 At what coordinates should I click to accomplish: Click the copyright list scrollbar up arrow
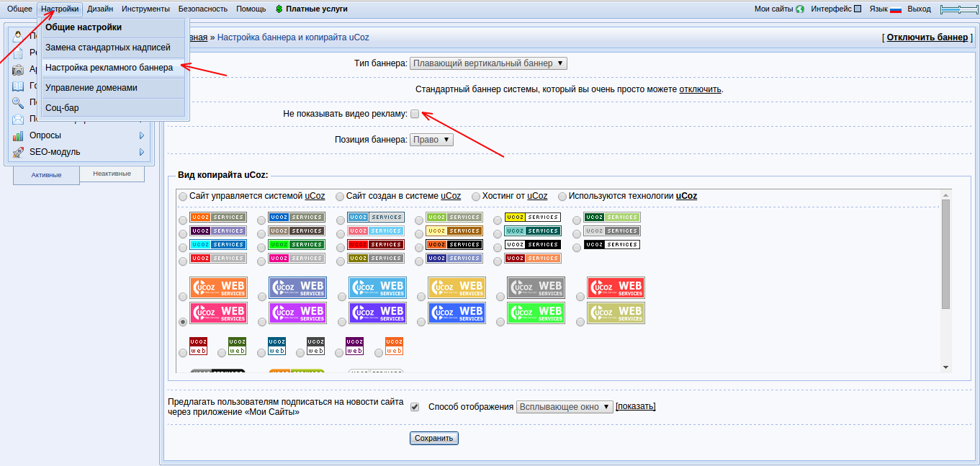[946, 194]
